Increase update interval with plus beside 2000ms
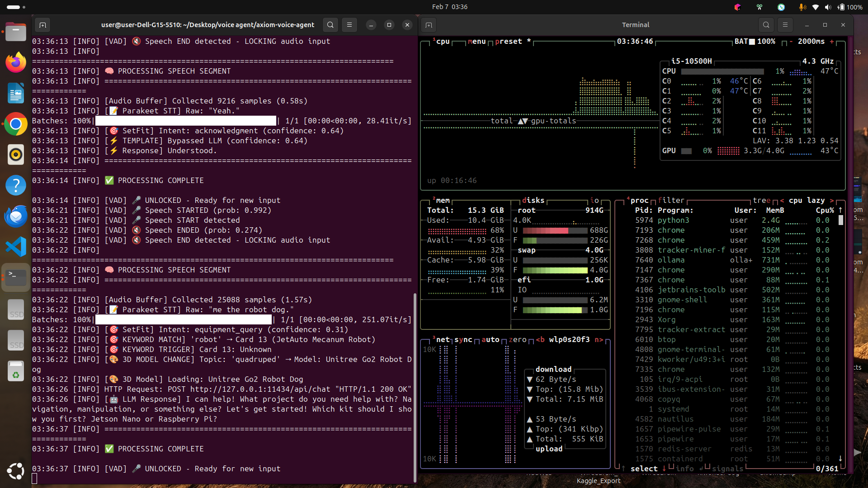 tap(832, 41)
